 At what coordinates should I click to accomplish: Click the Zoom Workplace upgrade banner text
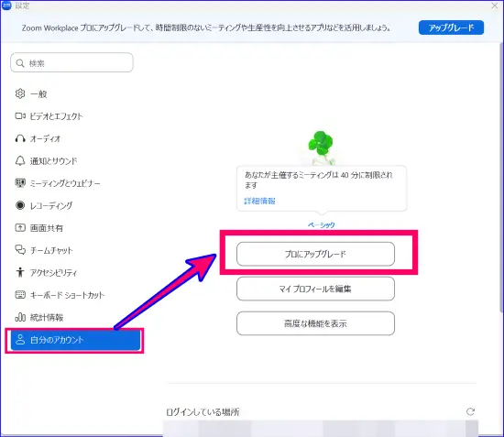206,28
